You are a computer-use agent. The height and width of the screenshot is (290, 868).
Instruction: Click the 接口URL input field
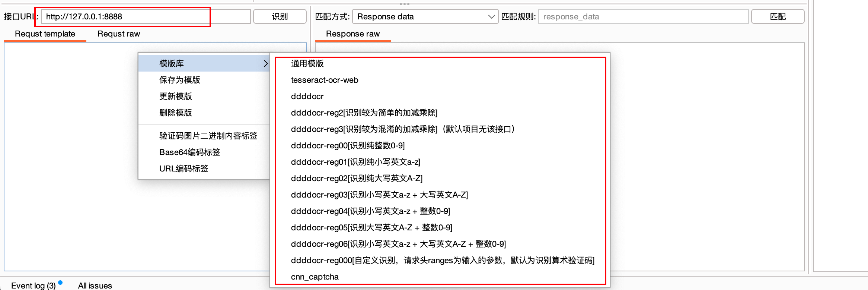pyautogui.click(x=146, y=16)
